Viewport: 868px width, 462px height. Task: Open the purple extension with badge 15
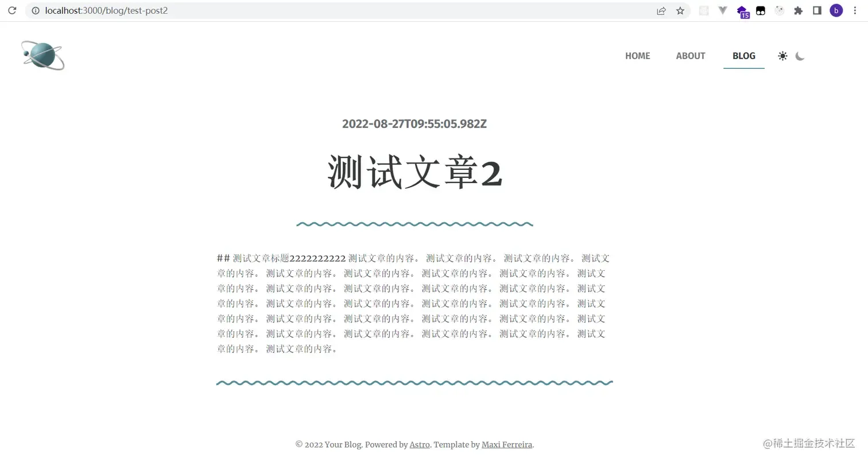pos(742,11)
